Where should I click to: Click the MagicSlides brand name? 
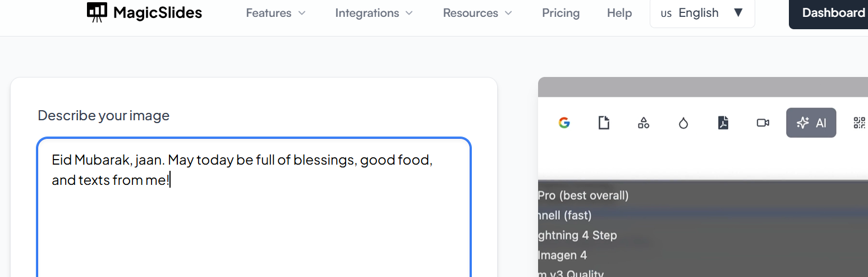pos(158,13)
